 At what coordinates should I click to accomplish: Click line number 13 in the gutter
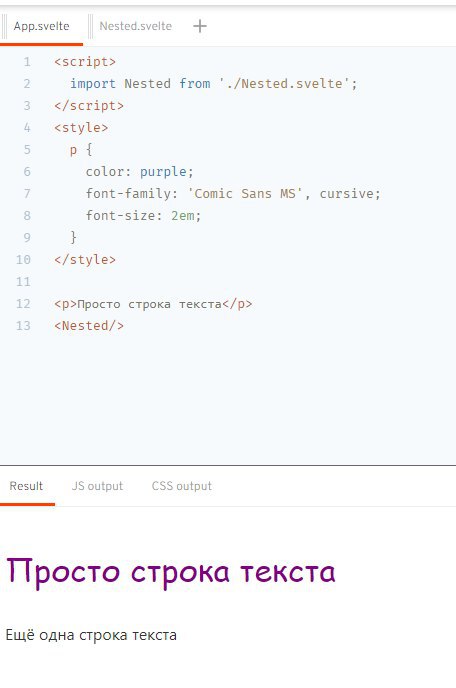tap(23, 326)
